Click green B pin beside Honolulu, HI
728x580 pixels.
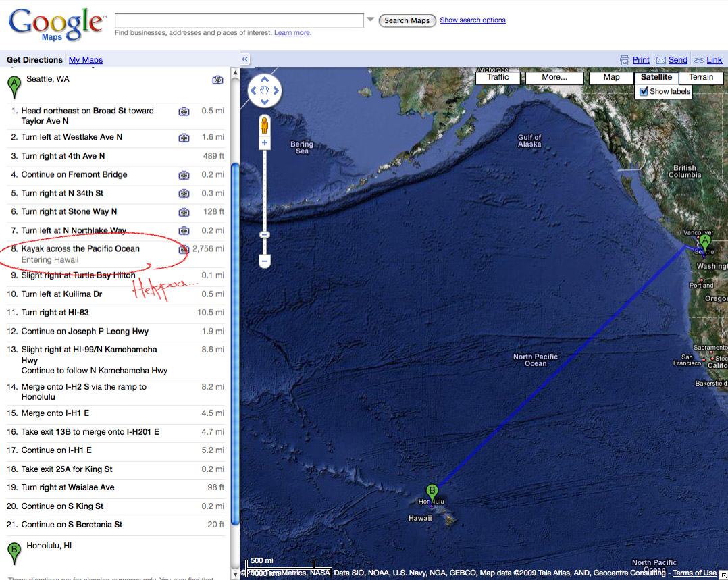pos(14,553)
